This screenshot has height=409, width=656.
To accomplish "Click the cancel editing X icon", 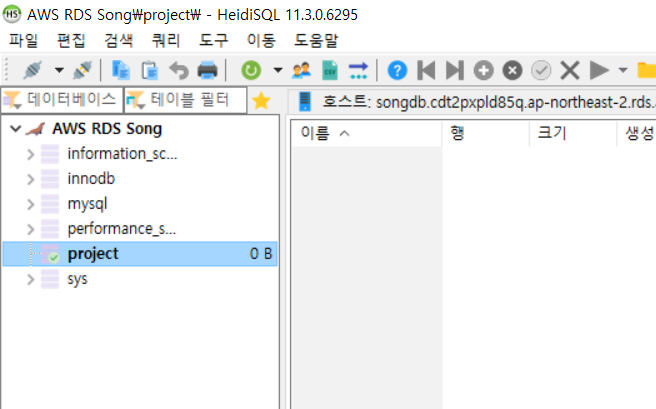I will 570,70.
